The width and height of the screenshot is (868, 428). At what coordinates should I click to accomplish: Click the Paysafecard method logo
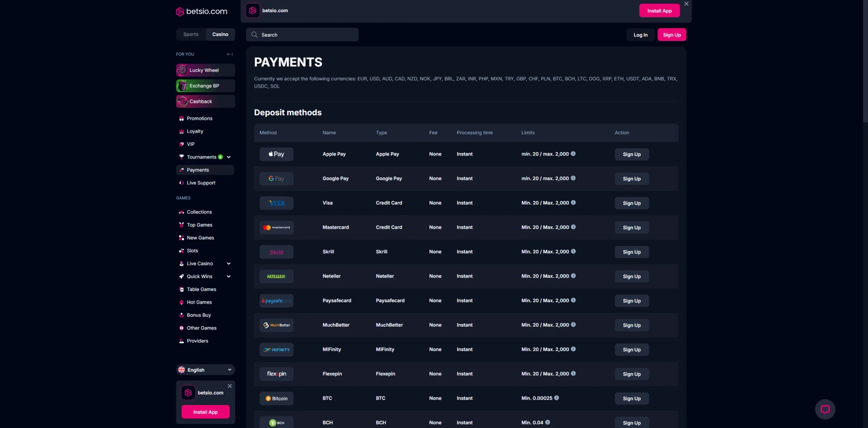tap(276, 301)
